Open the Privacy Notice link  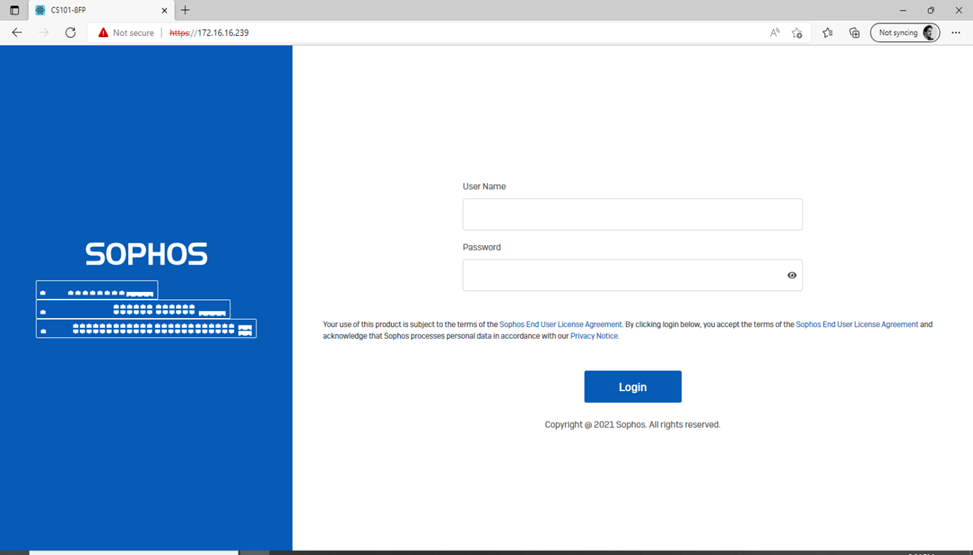[594, 336]
